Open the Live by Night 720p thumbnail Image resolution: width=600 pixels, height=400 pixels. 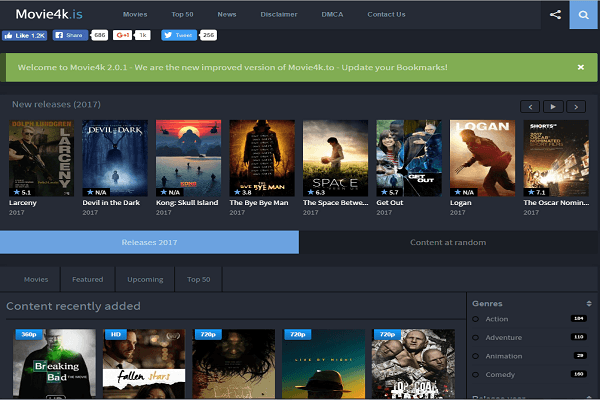323,363
